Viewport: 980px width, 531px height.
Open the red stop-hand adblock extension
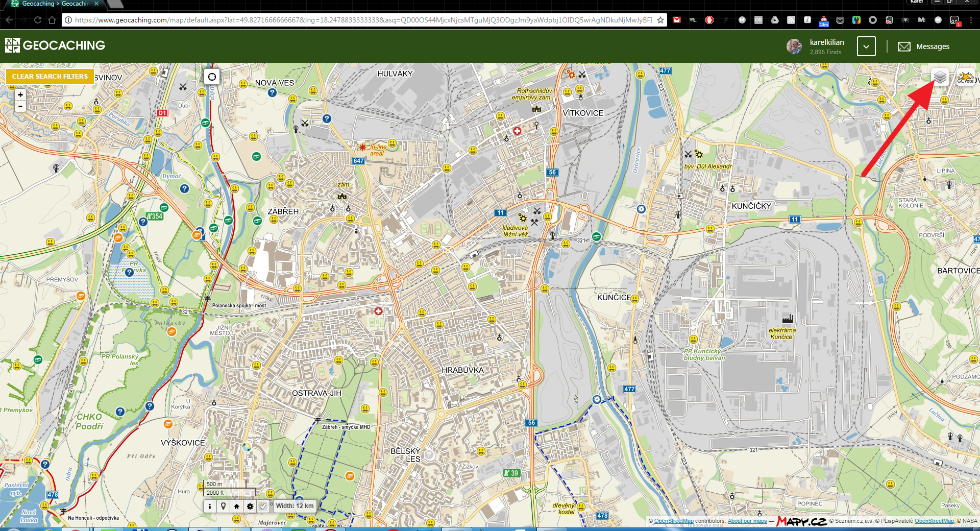(x=709, y=20)
